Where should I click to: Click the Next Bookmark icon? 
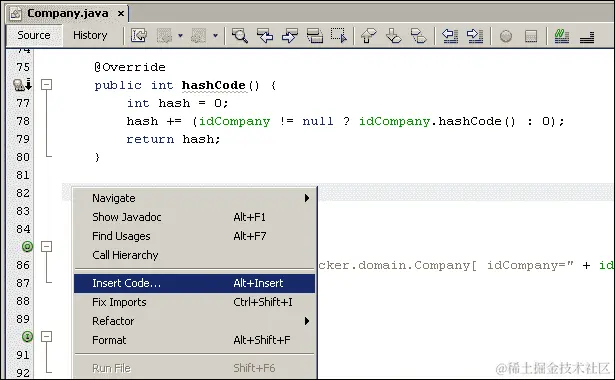pyautogui.click(x=393, y=36)
